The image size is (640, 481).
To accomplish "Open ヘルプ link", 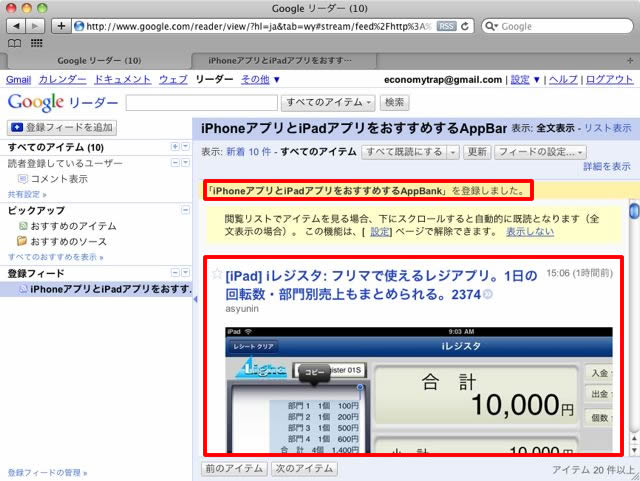I will click(563, 80).
